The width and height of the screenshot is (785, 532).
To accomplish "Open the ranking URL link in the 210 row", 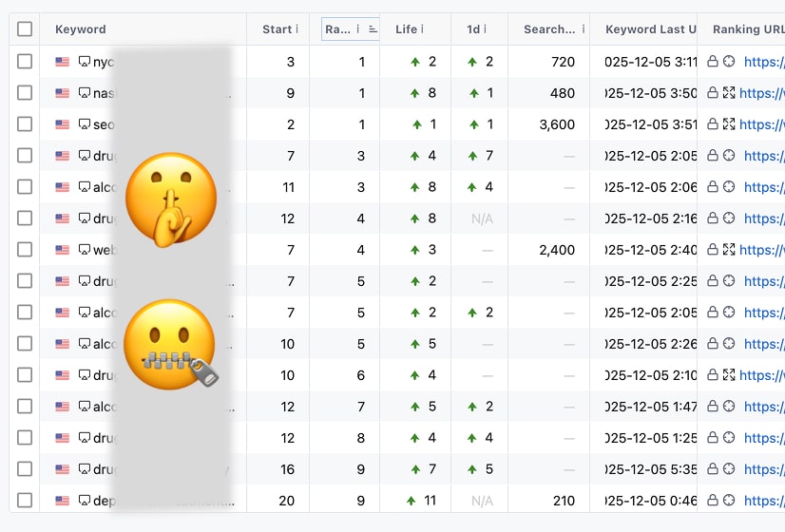I will 763,501.
